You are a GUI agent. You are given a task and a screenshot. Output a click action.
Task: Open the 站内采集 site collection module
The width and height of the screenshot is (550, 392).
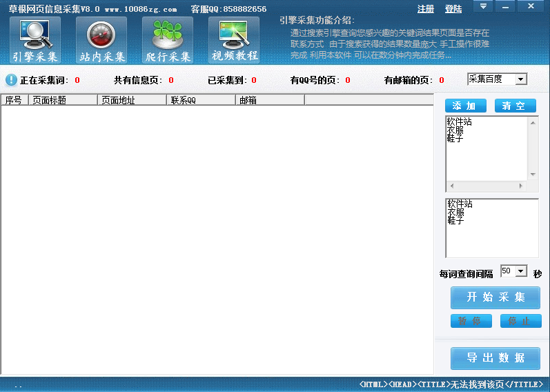coord(102,40)
